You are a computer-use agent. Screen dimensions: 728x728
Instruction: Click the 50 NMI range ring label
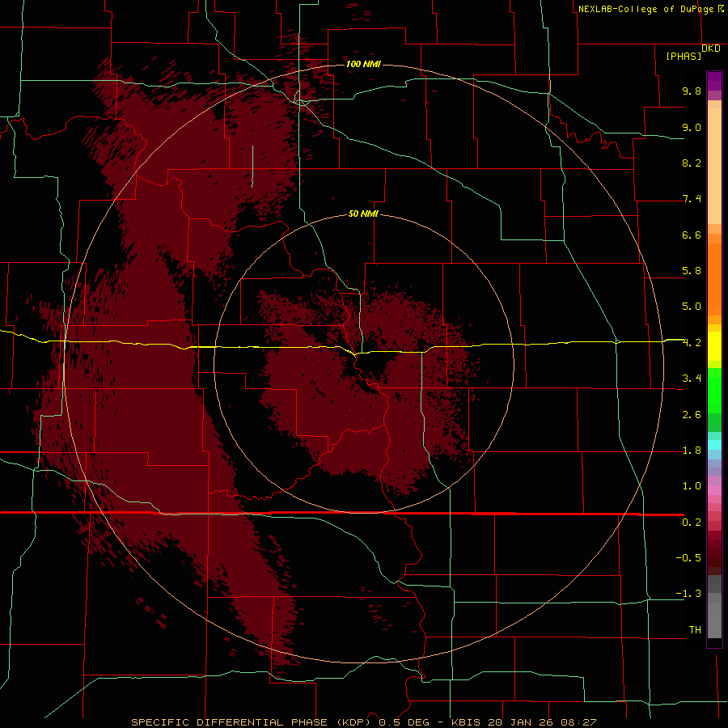tap(363, 214)
